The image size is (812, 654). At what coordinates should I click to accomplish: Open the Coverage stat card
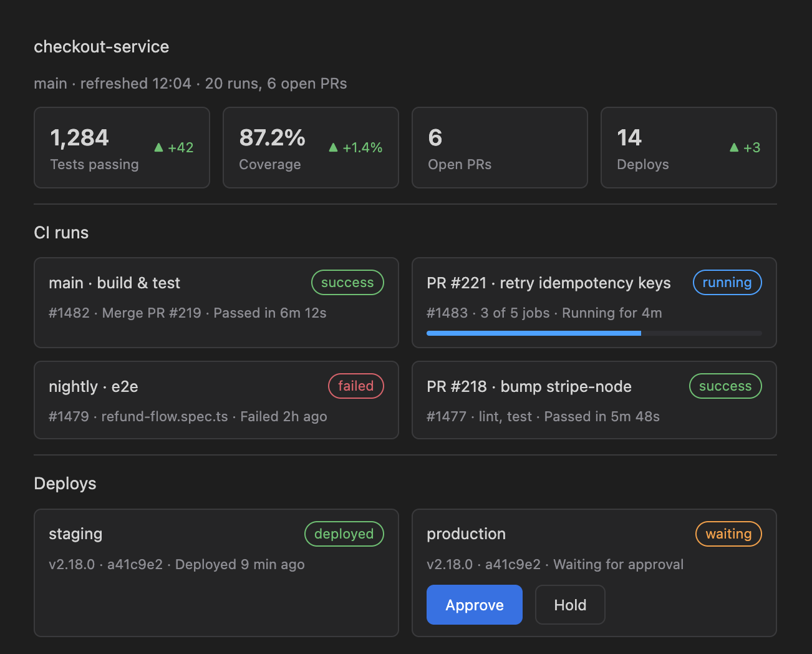pos(311,147)
